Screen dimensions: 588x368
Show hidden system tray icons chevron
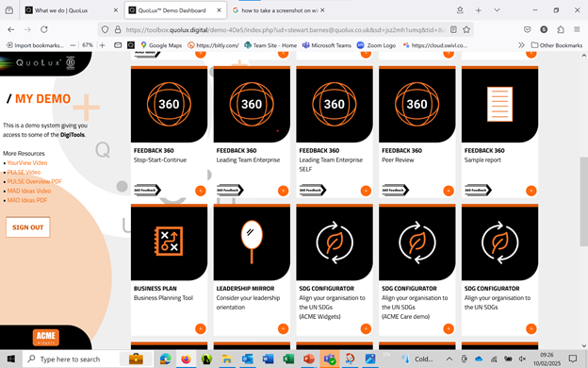pyautogui.click(x=449, y=360)
